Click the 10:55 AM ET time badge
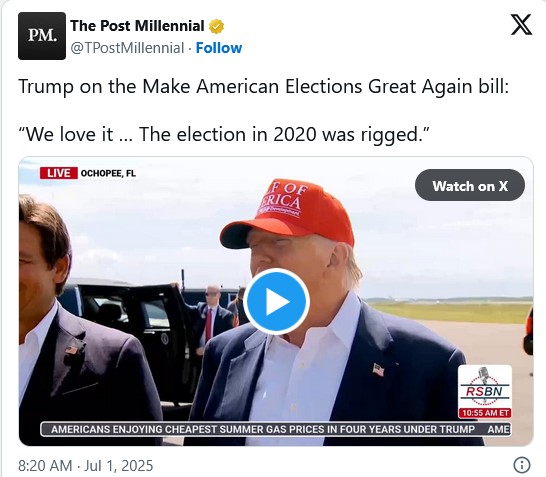This screenshot has width=546, height=477. [x=485, y=413]
